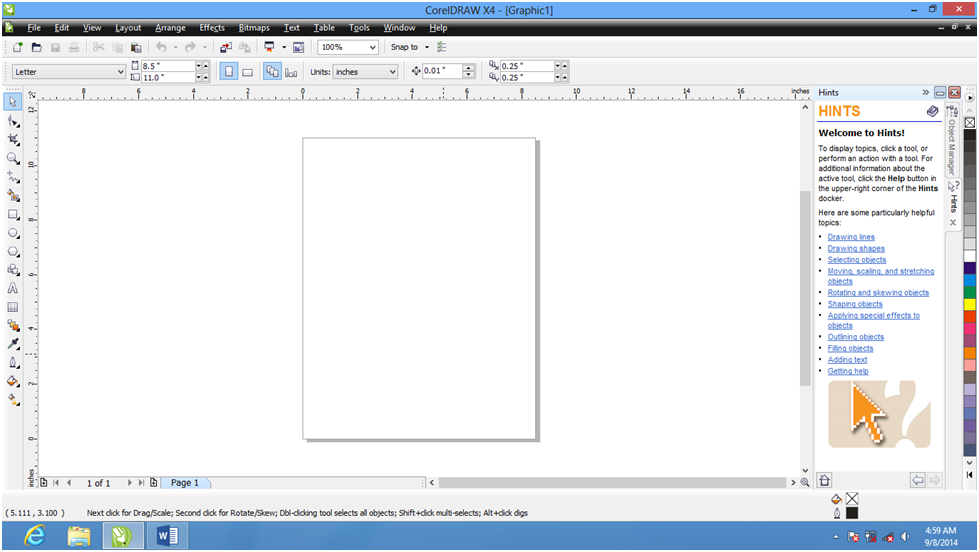Expand the Units inches dropdown
The height and width of the screenshot is (552, 979).
click(x=391, y=72)
